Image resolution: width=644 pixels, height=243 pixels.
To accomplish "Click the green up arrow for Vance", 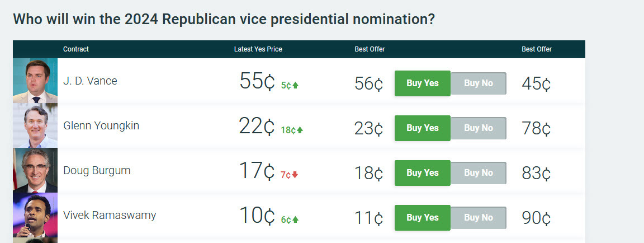I will pos(296,86).
